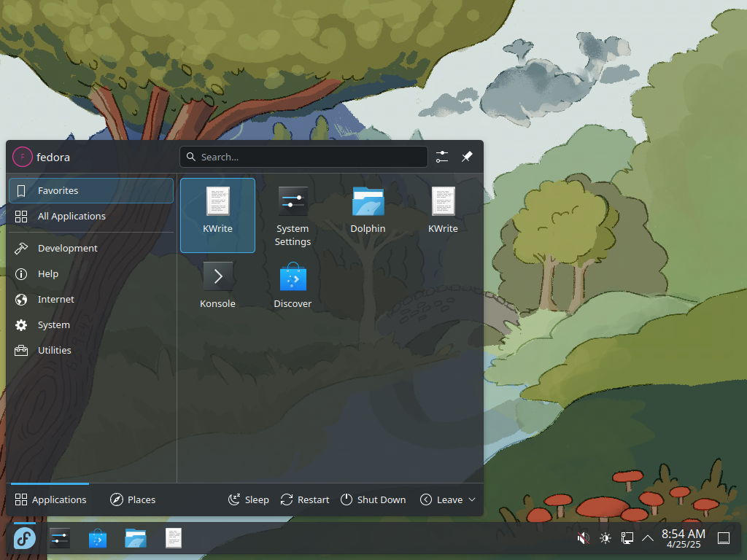The image size is (747, 560).
Task: Click the Sleep button
Action: click(248, 499)
